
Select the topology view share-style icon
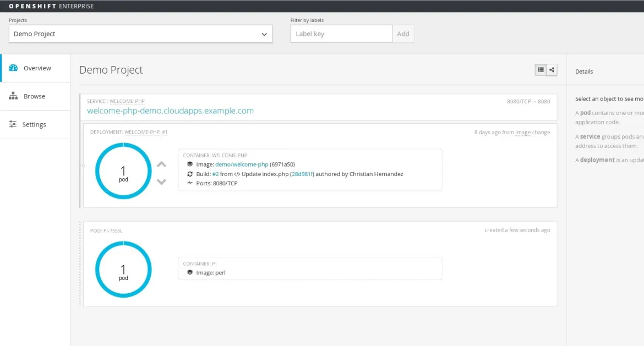coord(552,69)
